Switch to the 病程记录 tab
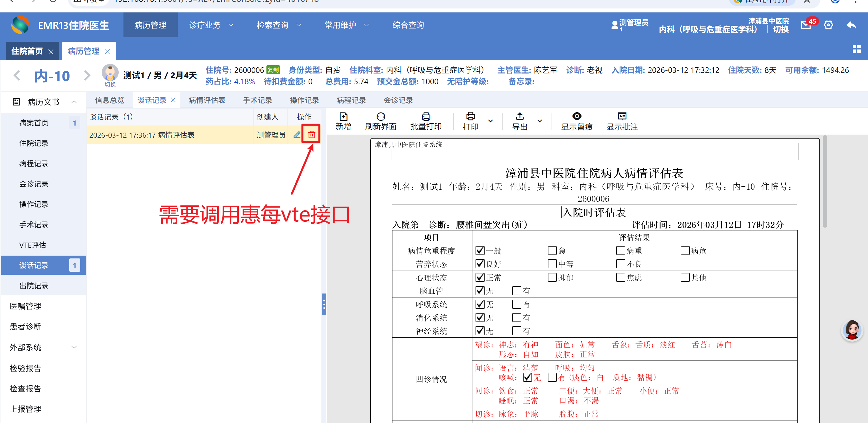The image size is (868, 423). tap(351, 100)
